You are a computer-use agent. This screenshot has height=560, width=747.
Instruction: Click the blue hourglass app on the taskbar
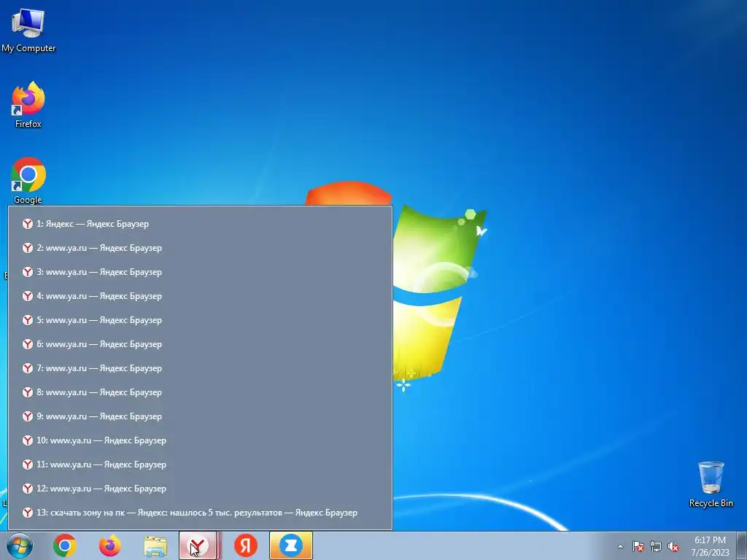coord(290,545)
